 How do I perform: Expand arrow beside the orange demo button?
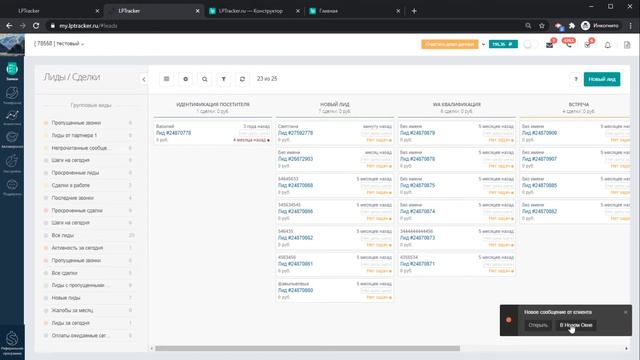tap(483, 44)
